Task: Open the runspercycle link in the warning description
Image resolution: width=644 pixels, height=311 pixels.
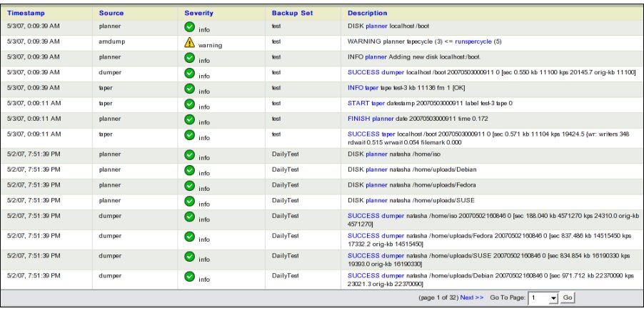Action: (x=473, y=41)
